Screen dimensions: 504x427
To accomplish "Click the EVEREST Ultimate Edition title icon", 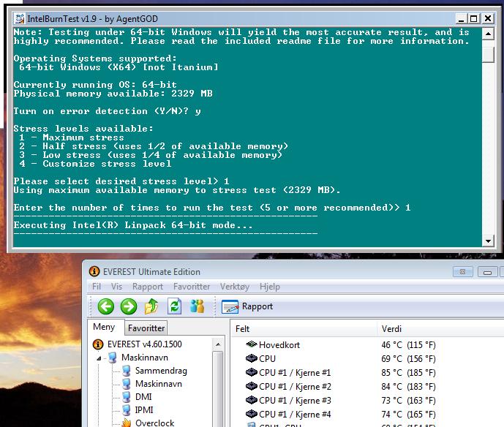I will (94, 271).
